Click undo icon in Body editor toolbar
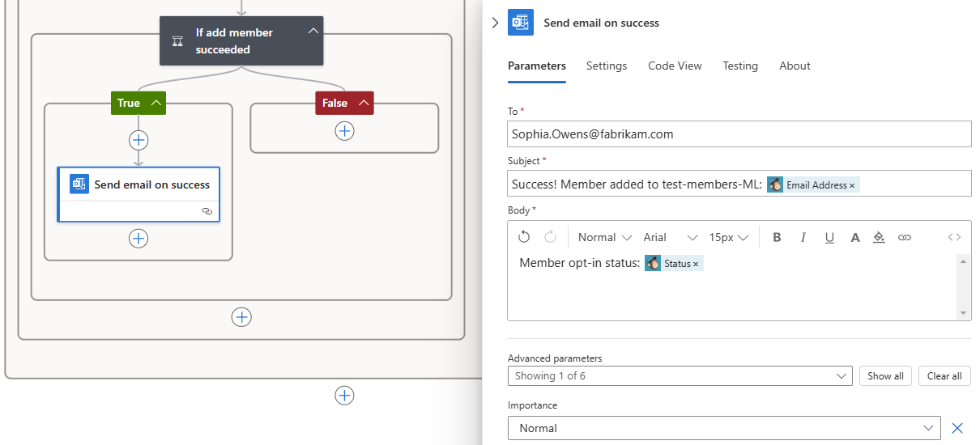The image size is (980, 445). coord(524,237)
